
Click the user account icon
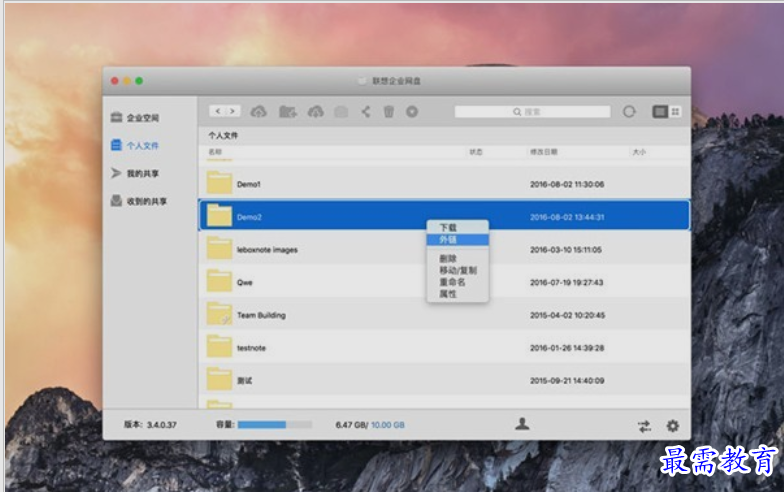click(x=522, y=424)
